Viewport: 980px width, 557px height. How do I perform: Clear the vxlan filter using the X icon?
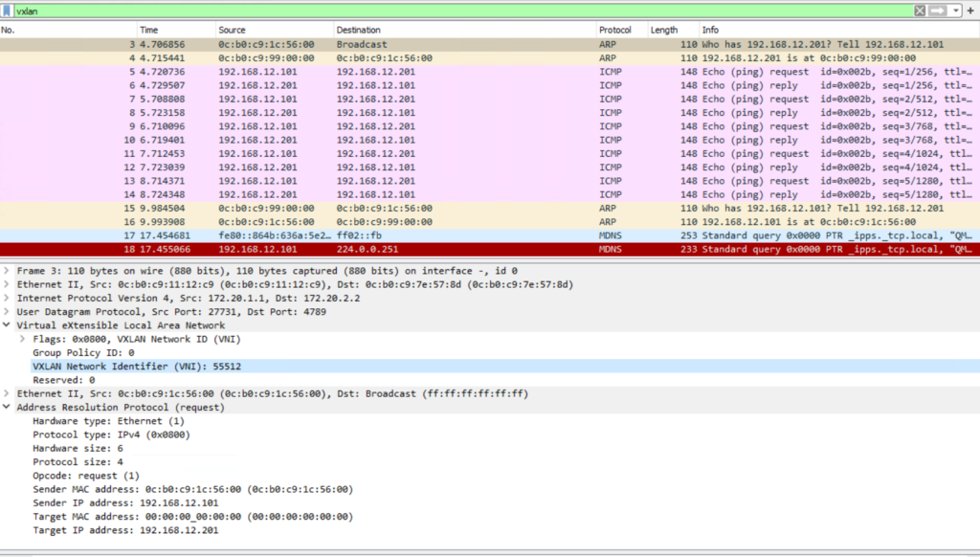point(920,11)
